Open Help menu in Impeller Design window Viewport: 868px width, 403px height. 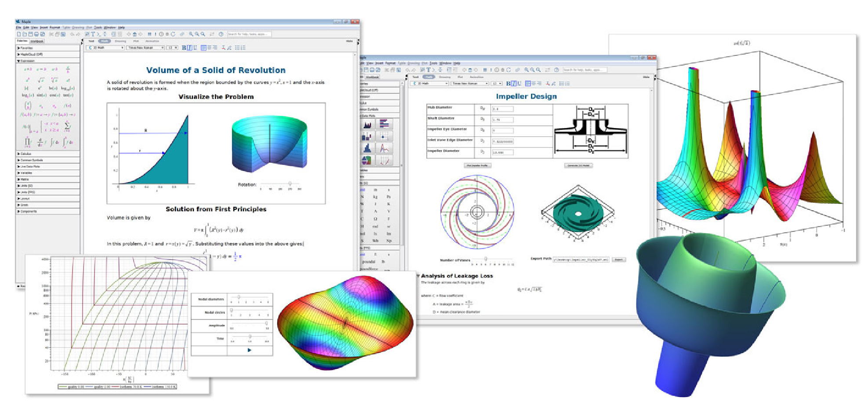(457, 63)
